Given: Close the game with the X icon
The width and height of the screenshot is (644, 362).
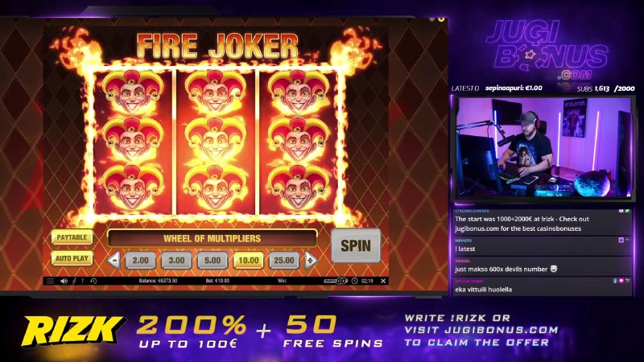Looking at the screenshot, I should 383,281.
